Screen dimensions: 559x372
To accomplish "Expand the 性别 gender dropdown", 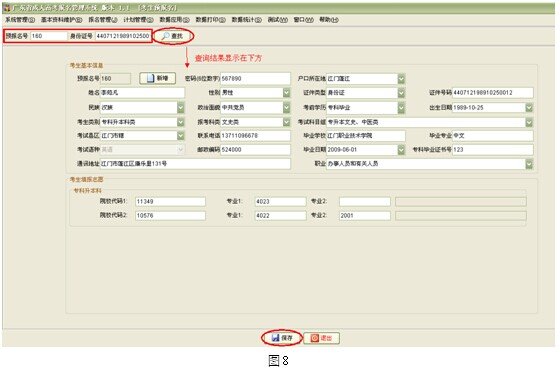I will click(x=287, y=93).
